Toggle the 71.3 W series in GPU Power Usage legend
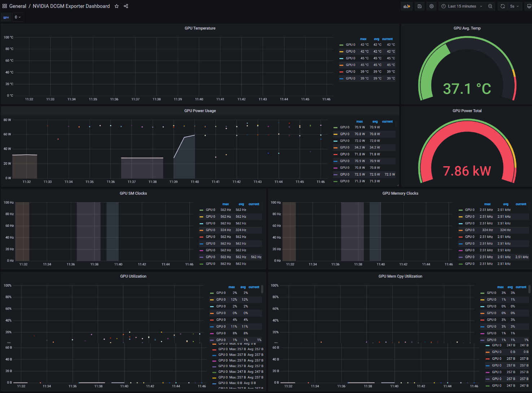 (345, 181)
